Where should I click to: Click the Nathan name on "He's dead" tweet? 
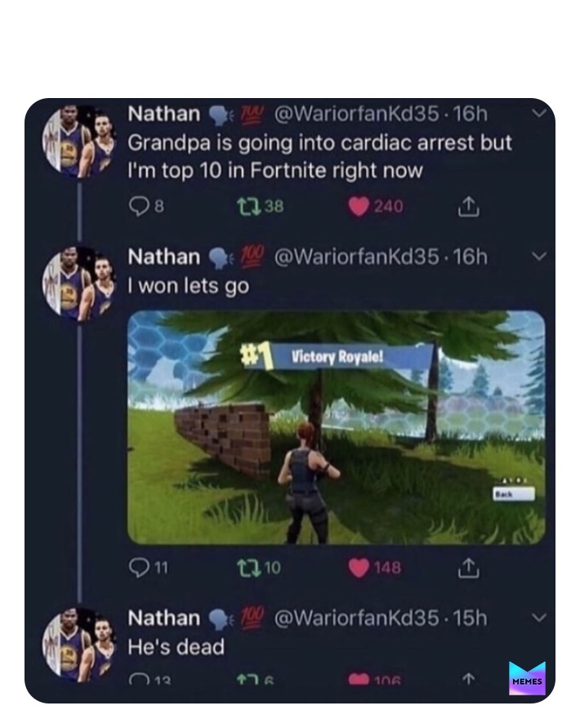(x=164, y=619)
